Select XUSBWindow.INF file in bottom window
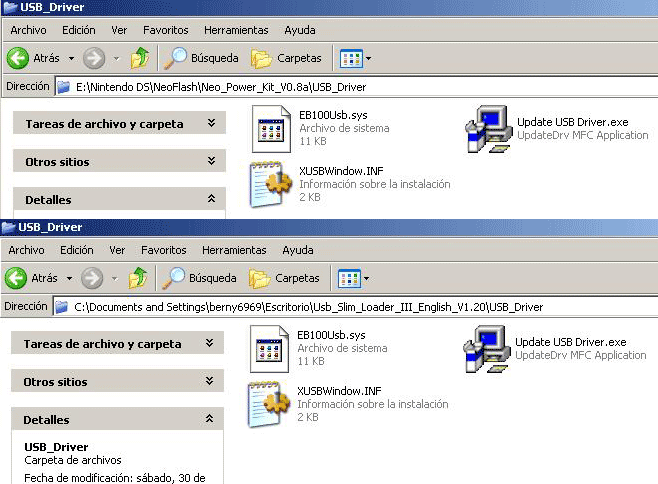 (268, 402)
